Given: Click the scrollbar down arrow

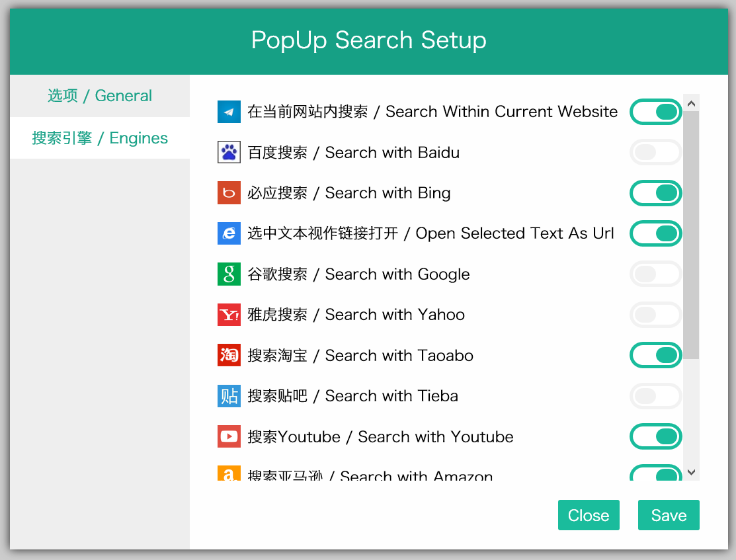Looking at the screenshot, I should 691,472.
